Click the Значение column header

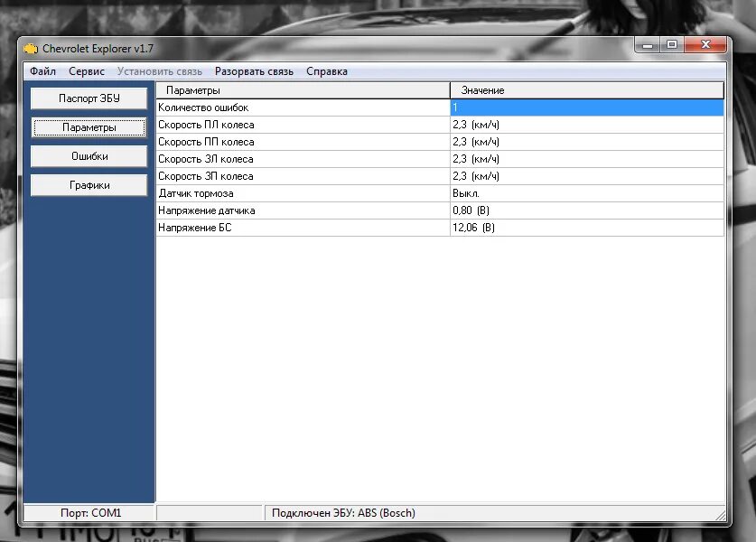pyautogui.click(x=587, y=90)
